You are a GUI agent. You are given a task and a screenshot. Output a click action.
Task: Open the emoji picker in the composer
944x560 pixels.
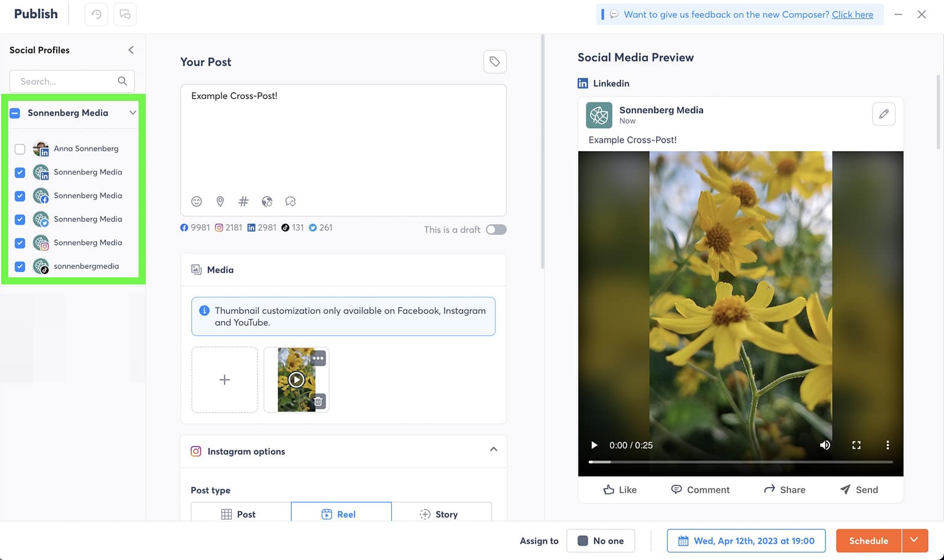click(x=196, y=202)
